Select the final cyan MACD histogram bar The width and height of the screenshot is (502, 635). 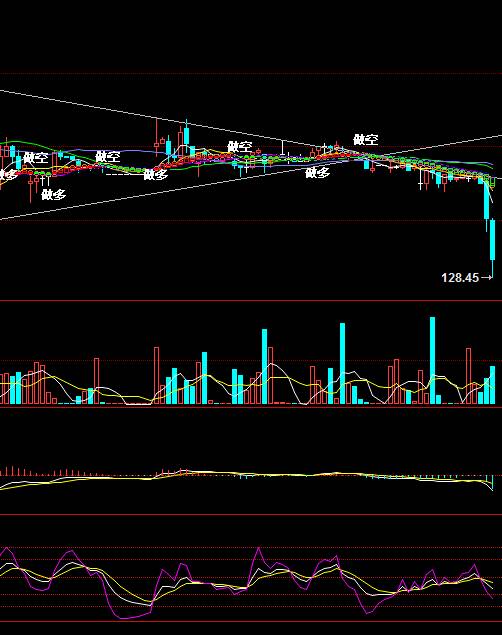pyautogui.click(x=493, y=482)
